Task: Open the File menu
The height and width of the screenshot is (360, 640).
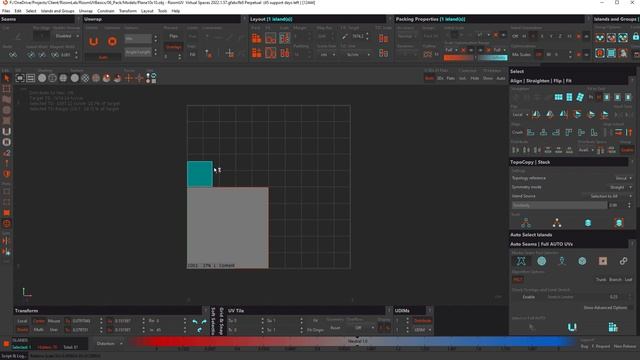Action: coord(6,11)
